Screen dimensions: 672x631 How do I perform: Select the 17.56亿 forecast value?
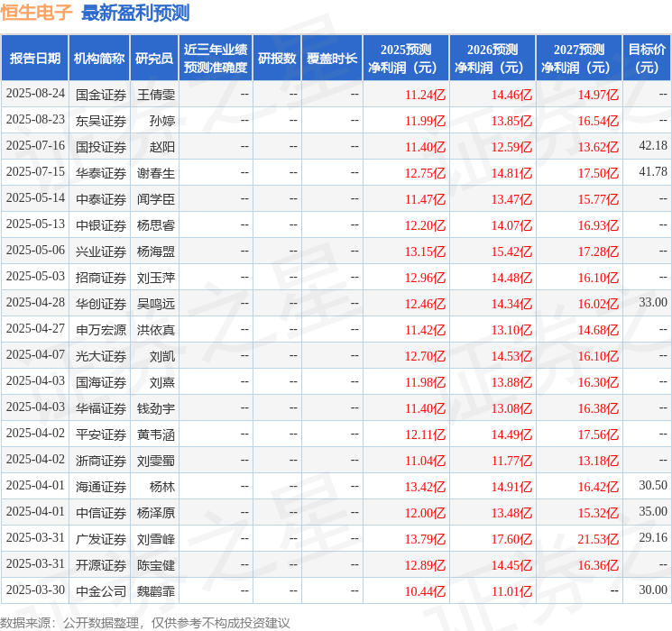598,434
